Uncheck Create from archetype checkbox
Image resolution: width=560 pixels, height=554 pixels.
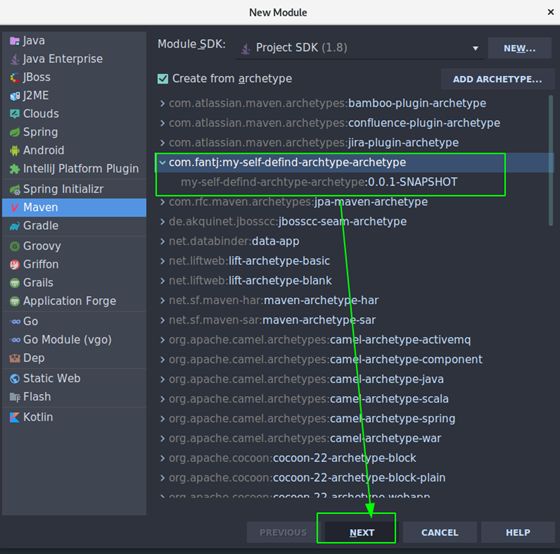[x=163, y=79]
